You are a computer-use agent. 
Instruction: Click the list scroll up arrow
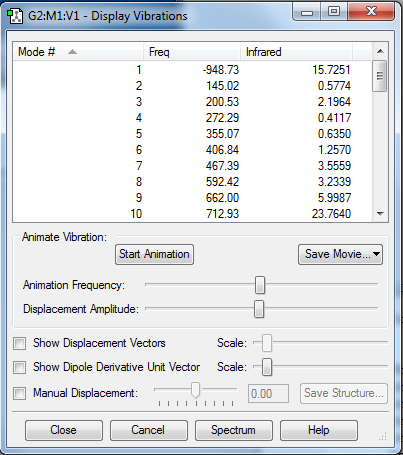click(x=380, y=51)
